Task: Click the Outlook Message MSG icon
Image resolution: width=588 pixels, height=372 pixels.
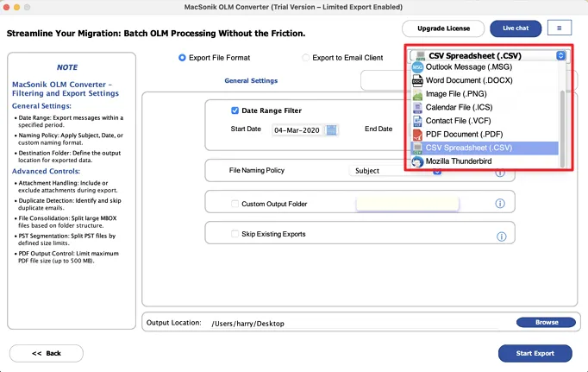Action: (417, 67)
